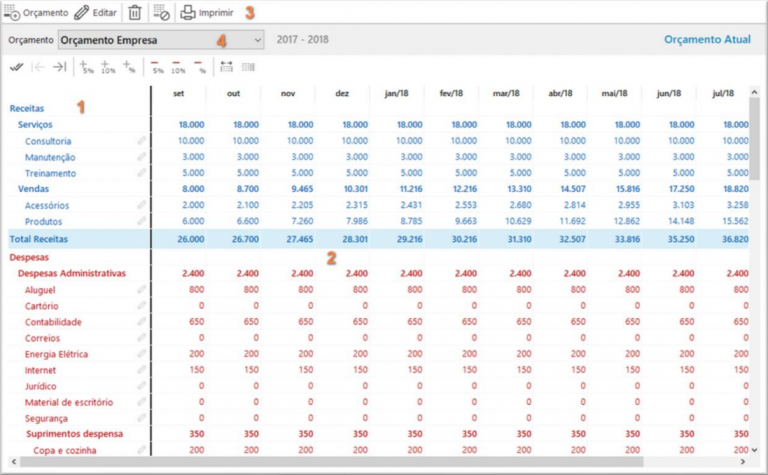This screenshot has width=768, height=475.
Task: Click the trash delete icon
Action: coord(135,13)
